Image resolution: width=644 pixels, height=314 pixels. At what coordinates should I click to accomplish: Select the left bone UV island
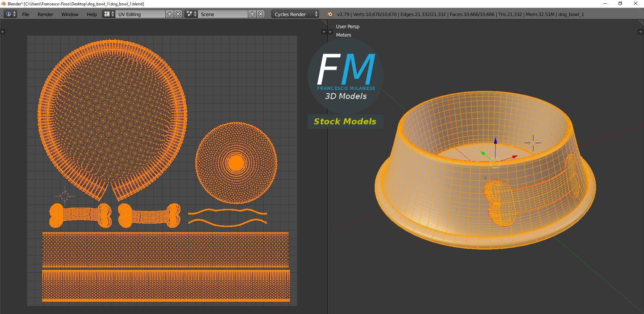(80, 215)
